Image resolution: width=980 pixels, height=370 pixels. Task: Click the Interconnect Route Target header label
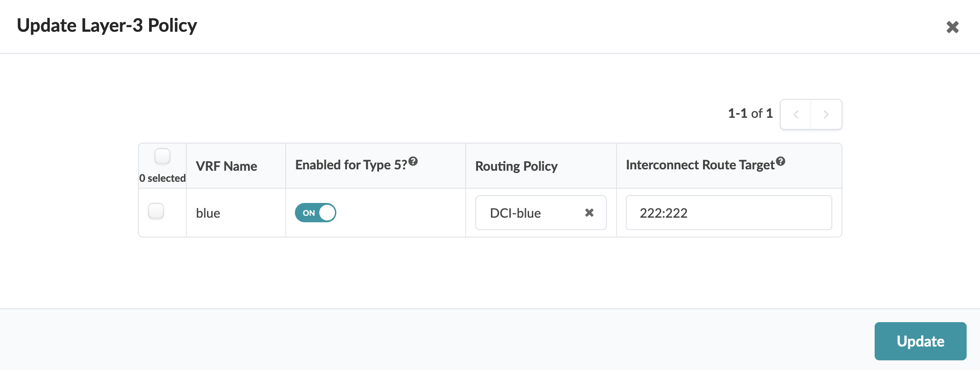tap(700, 165)
